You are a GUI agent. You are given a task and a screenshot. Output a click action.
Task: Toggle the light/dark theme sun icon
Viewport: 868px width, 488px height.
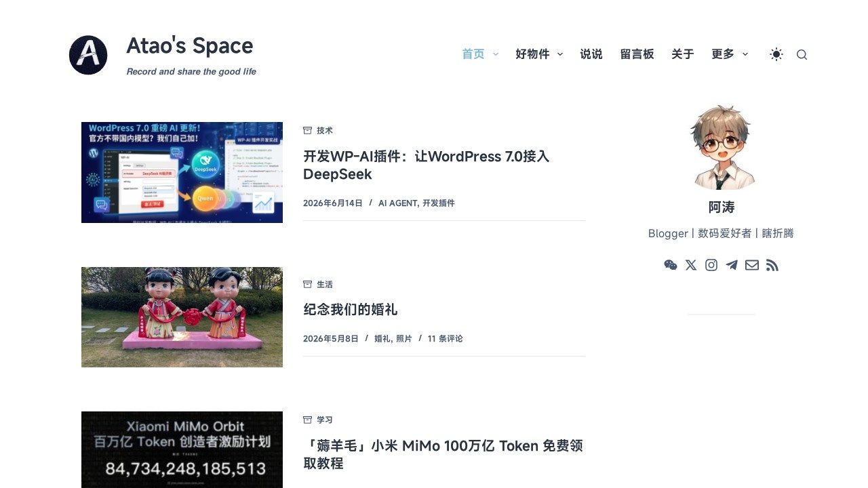776,54
